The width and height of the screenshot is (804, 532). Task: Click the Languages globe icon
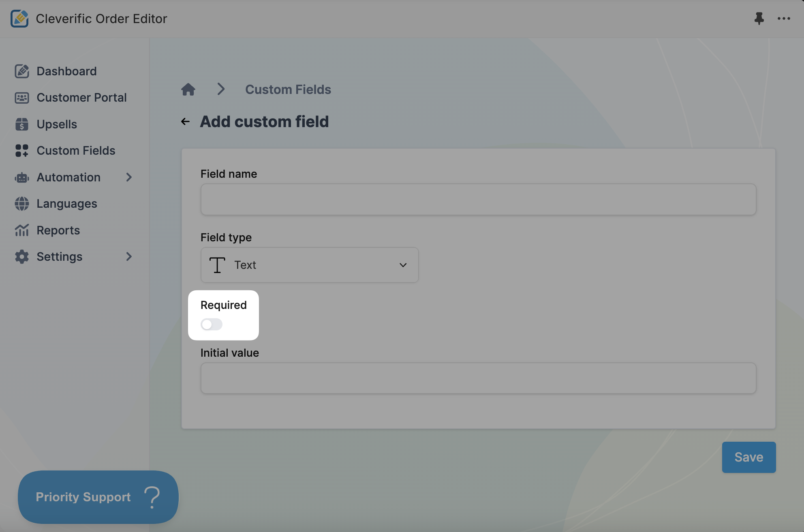22,204
